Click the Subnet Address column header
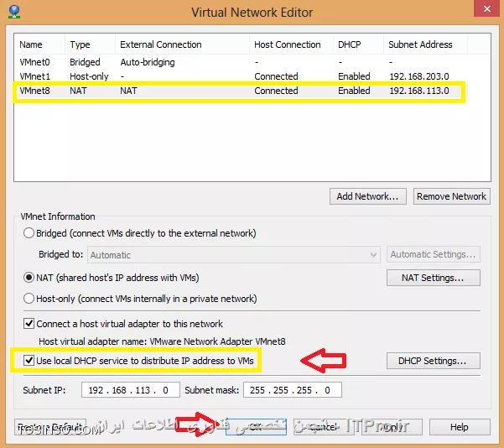Screen dimensions: 504x448 [425, 44]
